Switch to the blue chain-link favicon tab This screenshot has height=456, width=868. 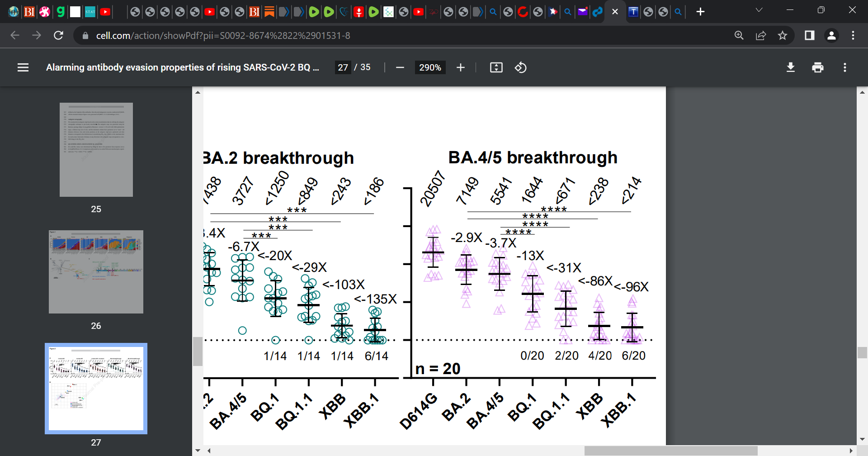click(x=597, y=12)
